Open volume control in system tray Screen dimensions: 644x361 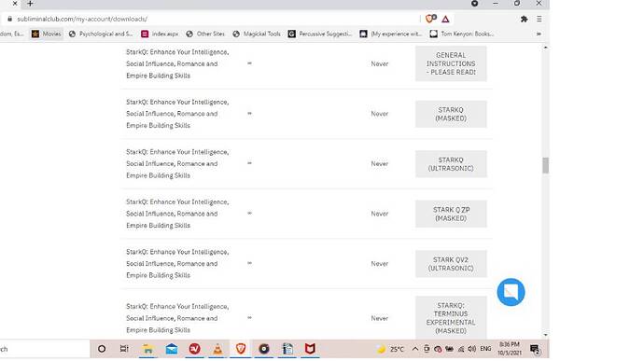pyautogui.click(x=472, y=349)
